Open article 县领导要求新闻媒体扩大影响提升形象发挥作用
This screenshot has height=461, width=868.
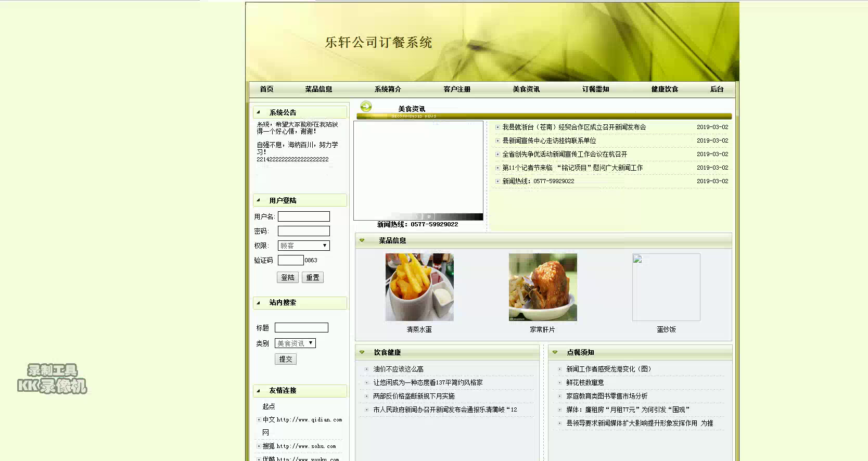(640, 423)
